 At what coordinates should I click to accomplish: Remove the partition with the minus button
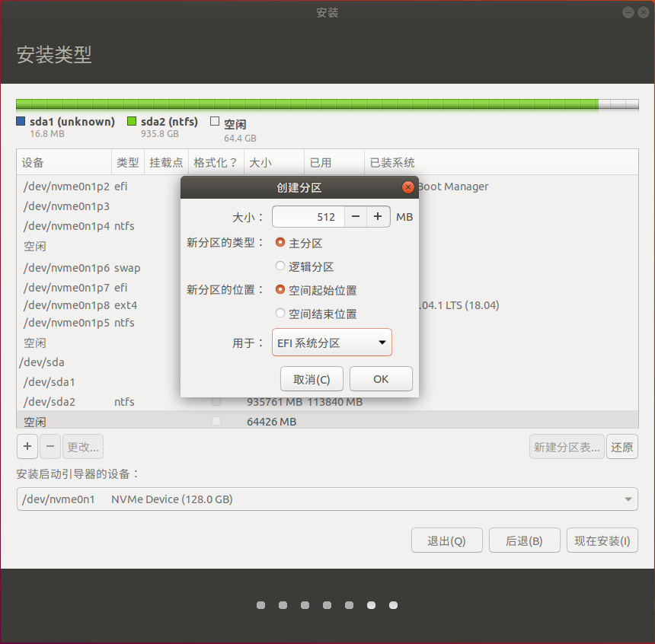[x=50, y=446]
